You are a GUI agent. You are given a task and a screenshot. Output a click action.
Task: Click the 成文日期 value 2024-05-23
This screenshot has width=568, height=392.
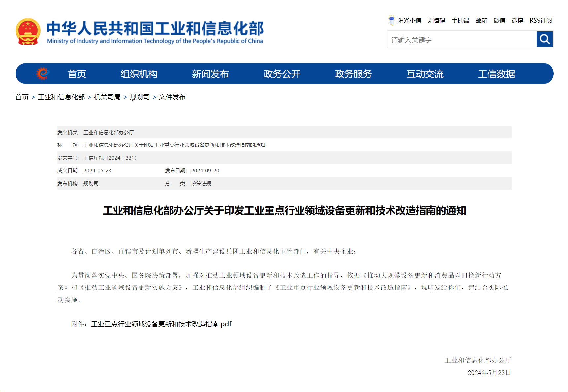coord(97,171)
